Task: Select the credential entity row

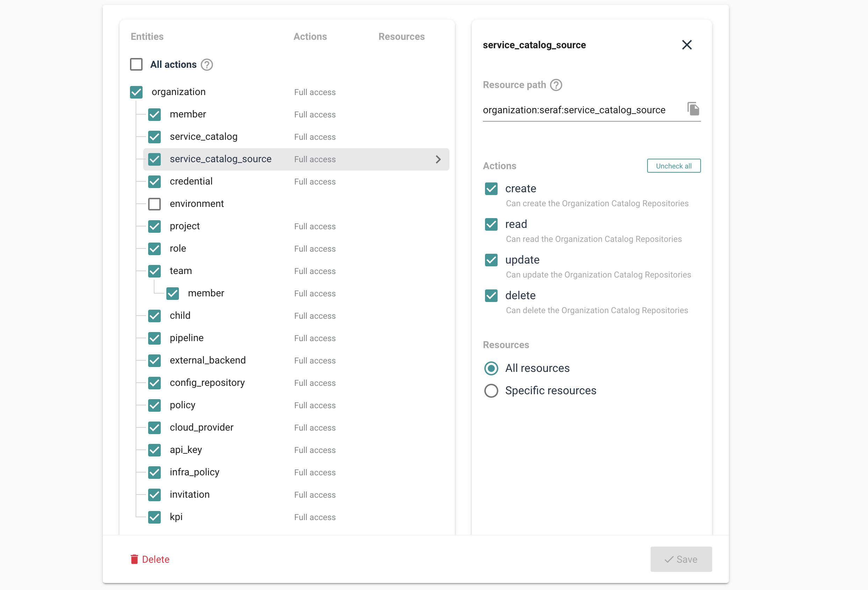Action: [191, 182]
